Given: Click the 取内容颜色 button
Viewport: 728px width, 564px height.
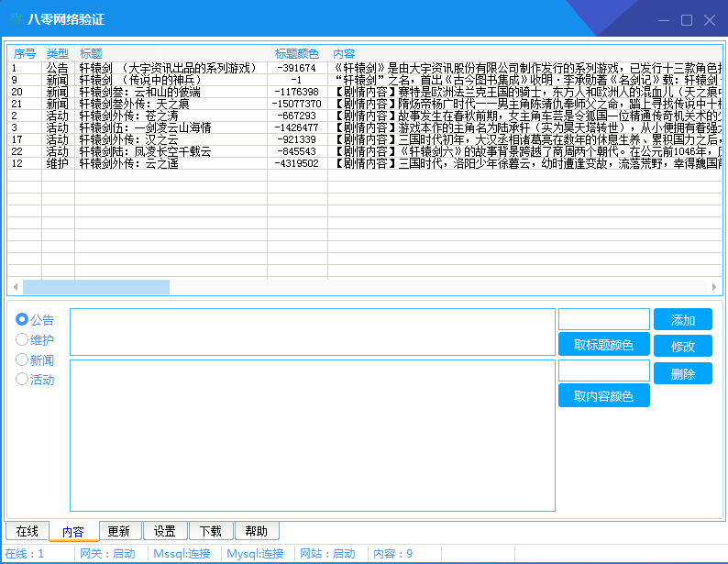Looking at the screenshot, I should 604,396.
